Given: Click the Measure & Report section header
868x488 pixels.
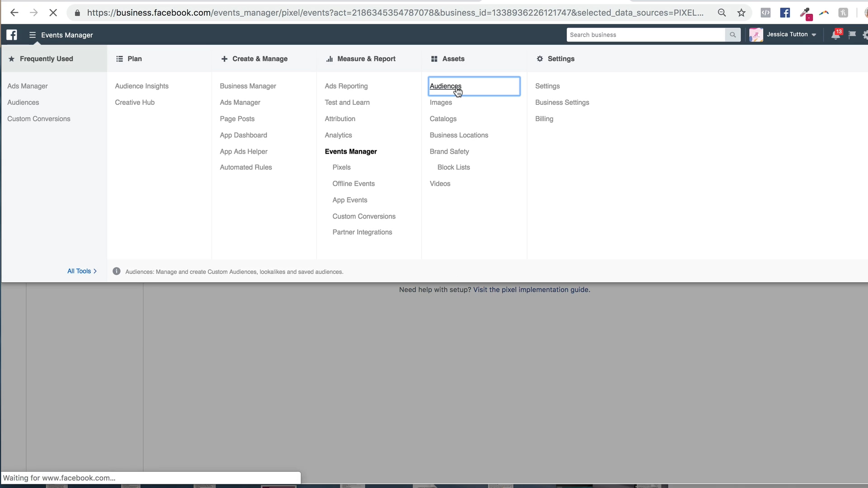Looking at the screenshot, I should [x=361, y=59].
